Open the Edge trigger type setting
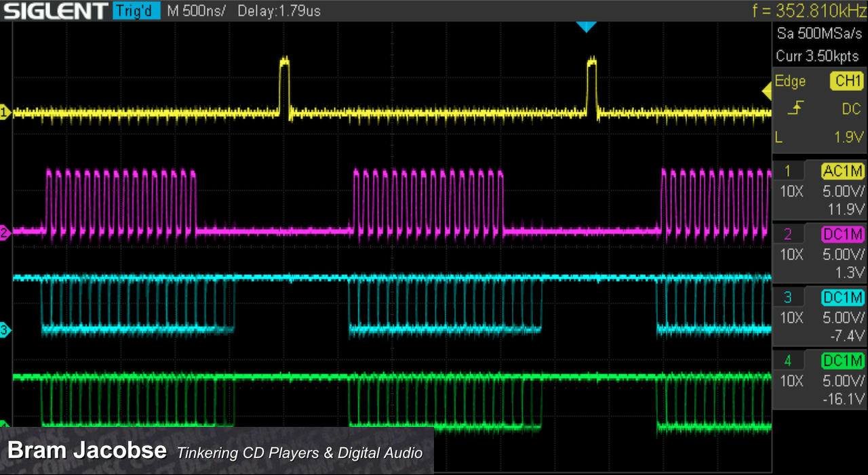The width and height of the screenshot is (868, 475). coord(791,81)
